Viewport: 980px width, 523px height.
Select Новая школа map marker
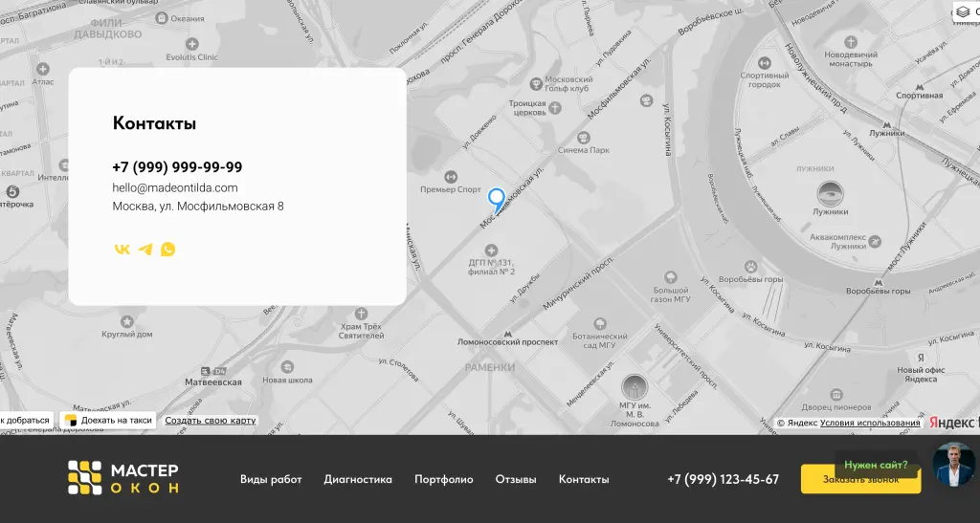pyautogui.click(x=287, y=367)
